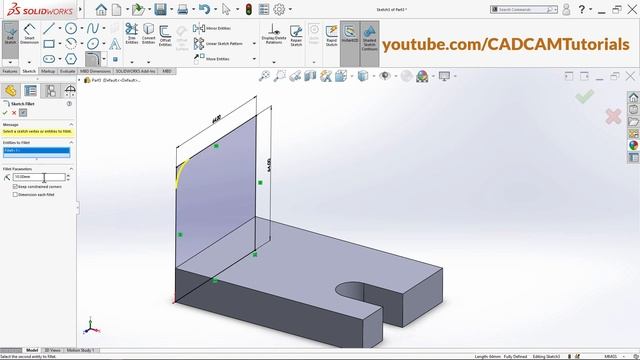Screen dimensions: 640x360
Task: Choose the Polygon sketch tool
Action: coord(71,59)
